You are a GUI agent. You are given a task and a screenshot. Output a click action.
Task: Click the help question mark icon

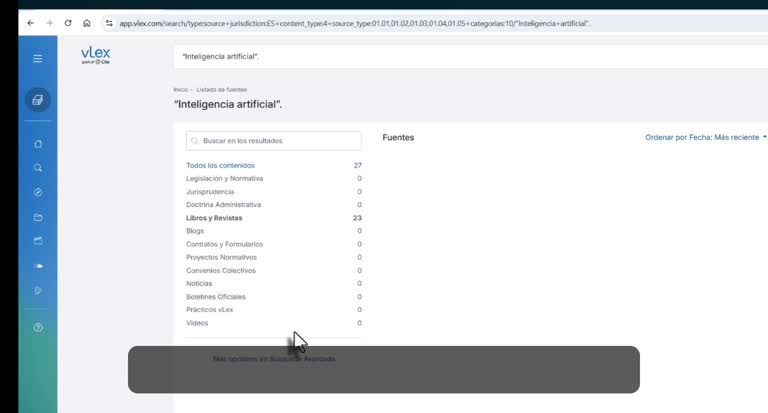38,327
